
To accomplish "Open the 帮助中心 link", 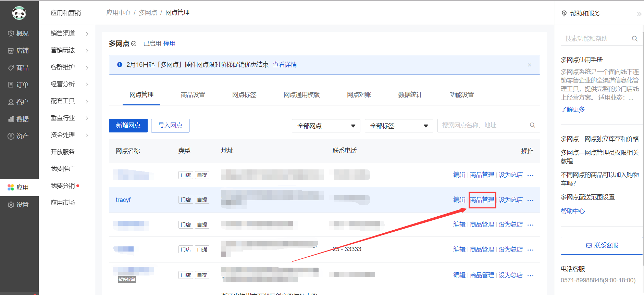I will [x=573, y=211].
